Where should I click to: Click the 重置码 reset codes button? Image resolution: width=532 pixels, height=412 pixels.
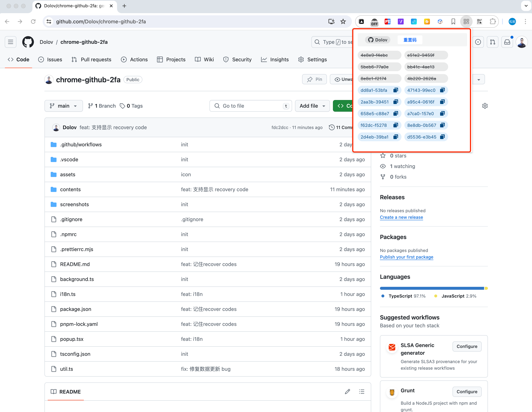[410, 40]
